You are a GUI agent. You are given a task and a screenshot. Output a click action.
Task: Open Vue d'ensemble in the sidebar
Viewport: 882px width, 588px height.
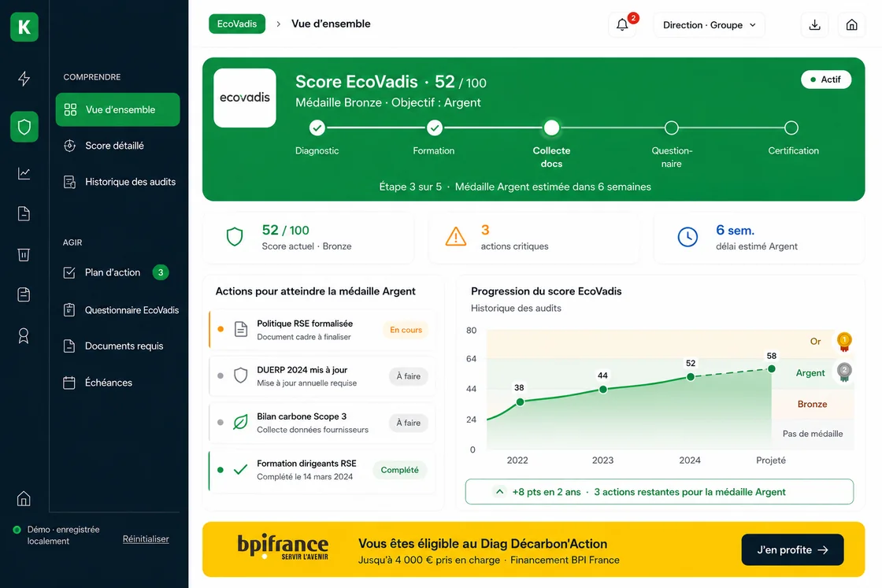click(x=117, y=109)
